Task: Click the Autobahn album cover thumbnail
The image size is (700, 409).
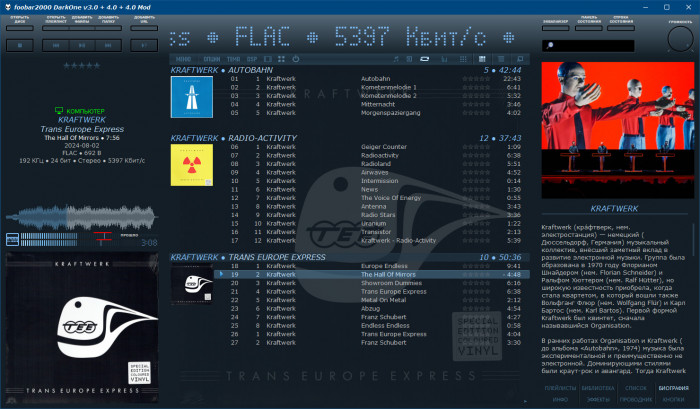Action: pyautogui.click(x=192, y=97)
